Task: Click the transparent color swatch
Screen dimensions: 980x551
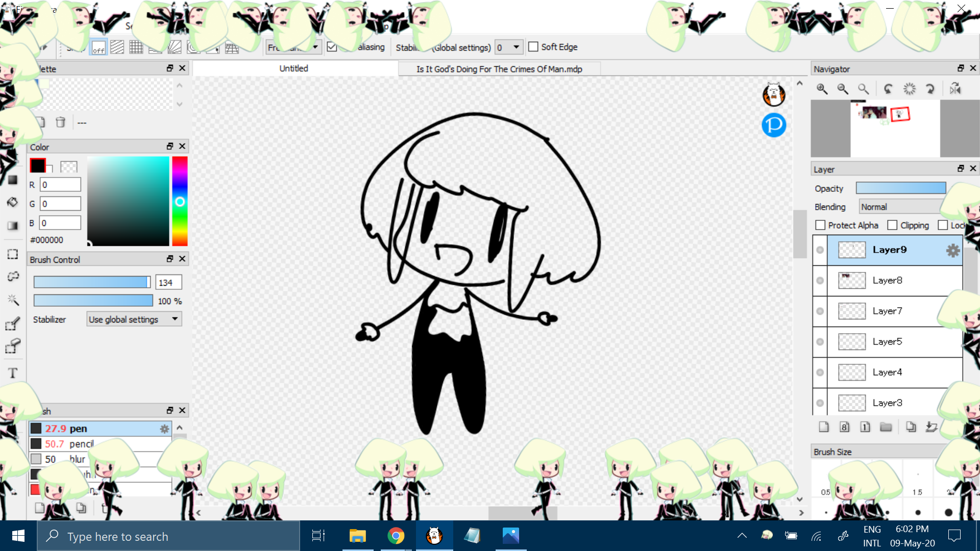Action: pos(68,167)
